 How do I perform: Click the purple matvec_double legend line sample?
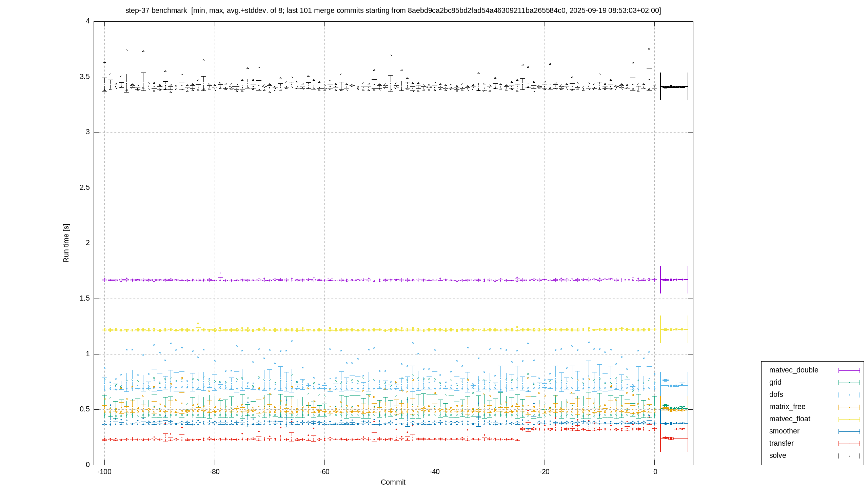[849, 370]
